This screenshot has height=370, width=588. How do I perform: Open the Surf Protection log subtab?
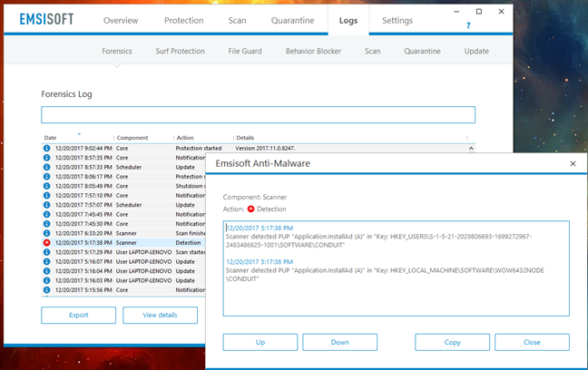[x=180, y=51]
